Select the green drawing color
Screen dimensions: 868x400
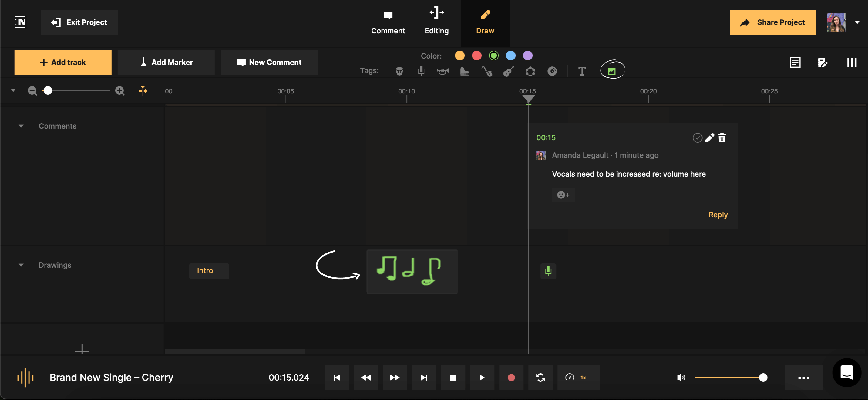pyautogui.click(x=493, y=56)
